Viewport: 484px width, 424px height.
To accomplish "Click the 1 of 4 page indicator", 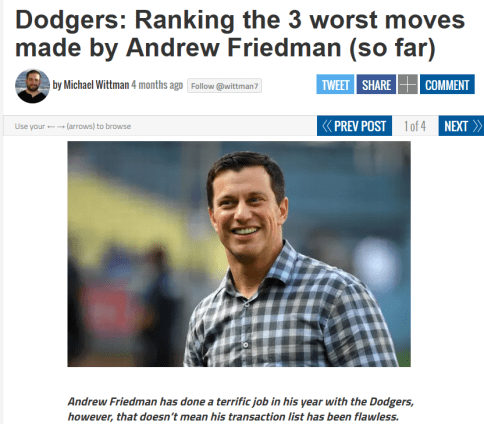I will [415, 126].
